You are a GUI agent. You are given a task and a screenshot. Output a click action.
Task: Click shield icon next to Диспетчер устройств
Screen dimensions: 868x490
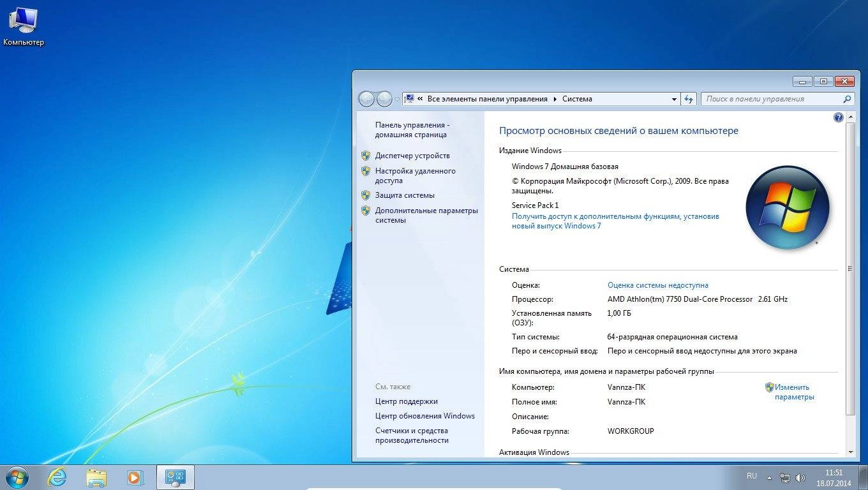point(366,156)
